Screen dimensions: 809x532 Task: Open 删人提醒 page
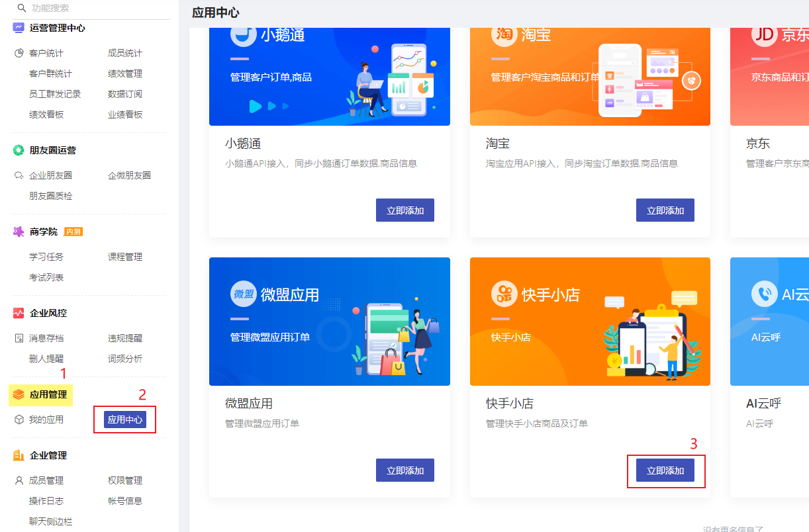point(46,359)
